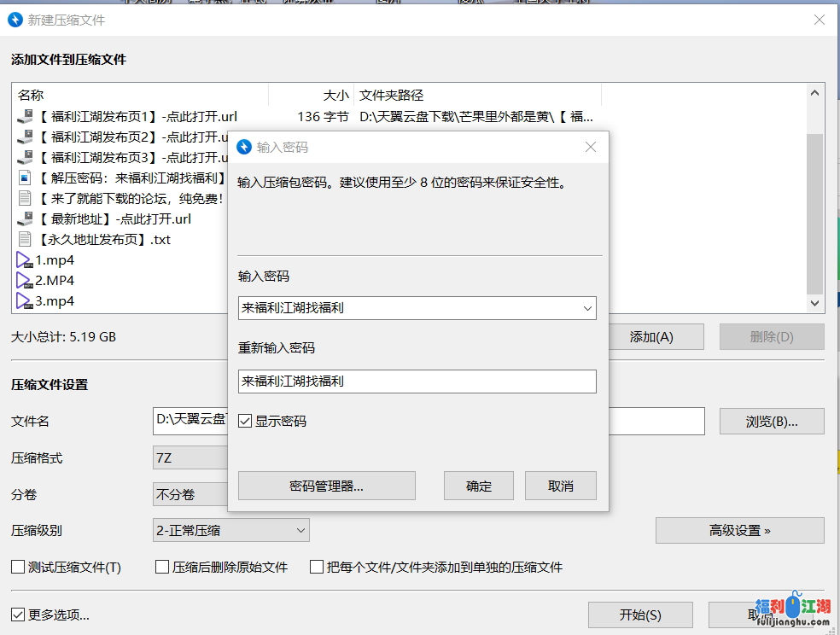The width and height of the screenshot is (840, 635).
Task: Click the 重新输入密码 text field
Action: [417, 382]
